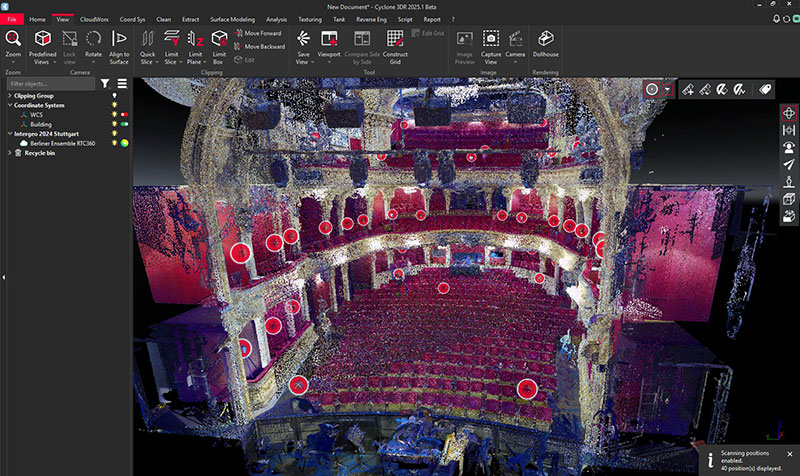Click the tag label icon in viewport toolbar
800x476 pixels.
(765, 89)
